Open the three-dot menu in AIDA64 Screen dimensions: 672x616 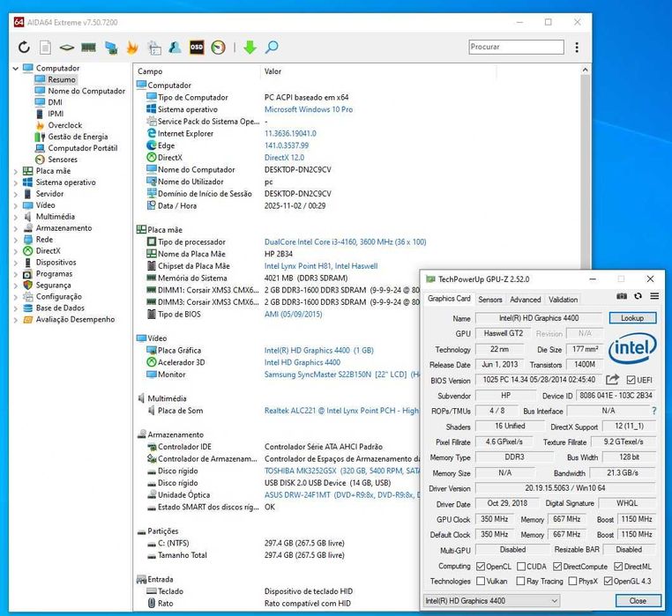click(x=577, y=47)
